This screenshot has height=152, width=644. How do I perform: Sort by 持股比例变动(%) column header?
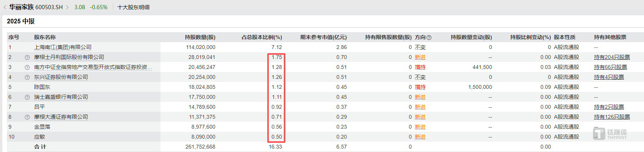530,37
